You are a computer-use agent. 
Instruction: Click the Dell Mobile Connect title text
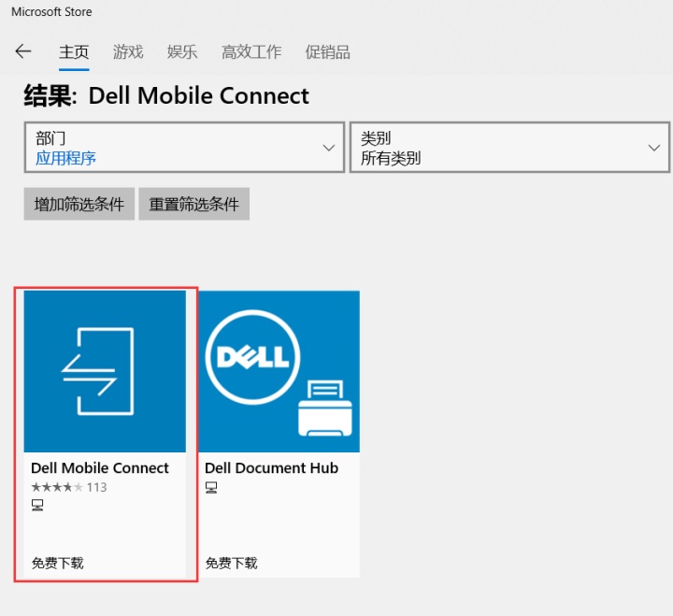click(100, 468)
